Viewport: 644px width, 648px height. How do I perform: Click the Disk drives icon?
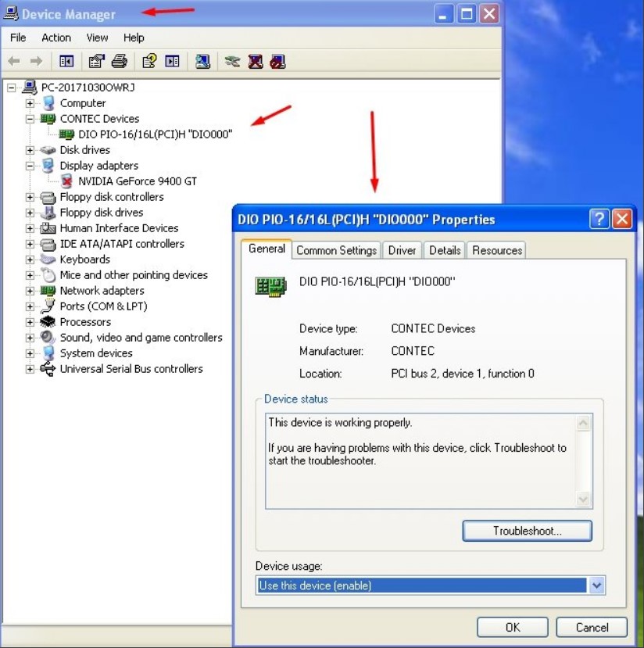(48, 150)
